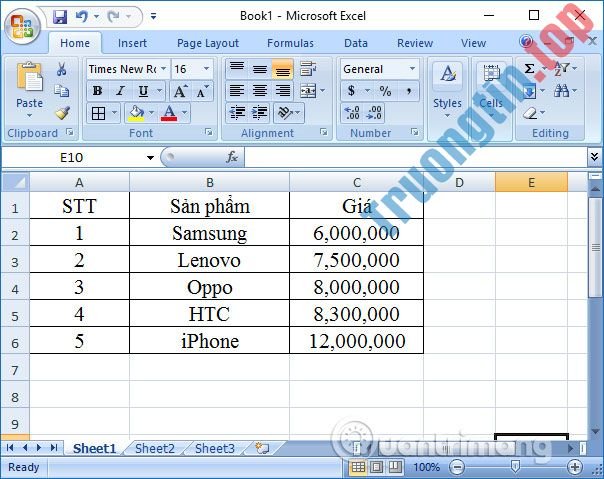Apply red Font Color
This screenshot has width=604, height=479.
(x=169, y=113)
